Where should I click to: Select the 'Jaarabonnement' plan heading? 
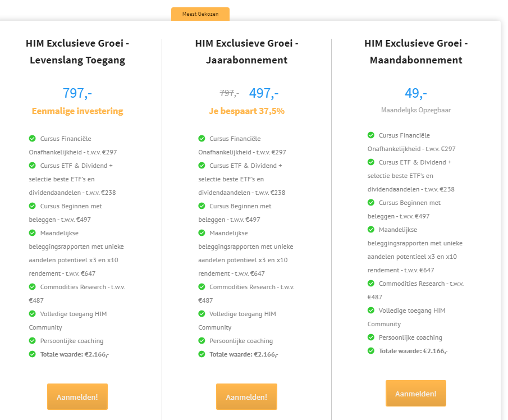246,52
